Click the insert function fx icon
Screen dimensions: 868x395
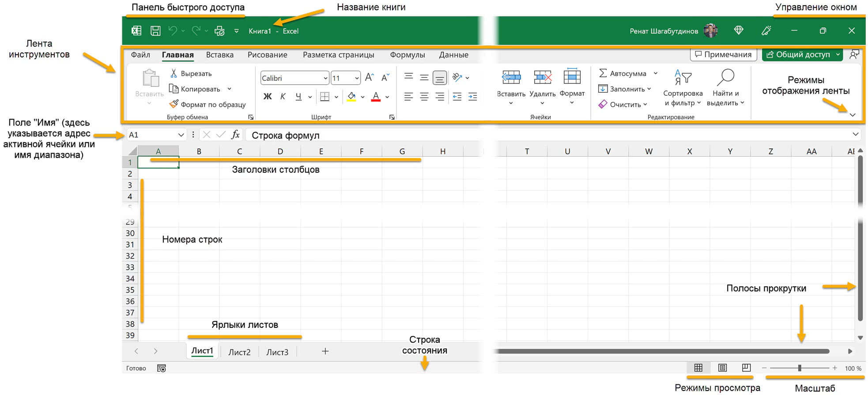(235, 135)
